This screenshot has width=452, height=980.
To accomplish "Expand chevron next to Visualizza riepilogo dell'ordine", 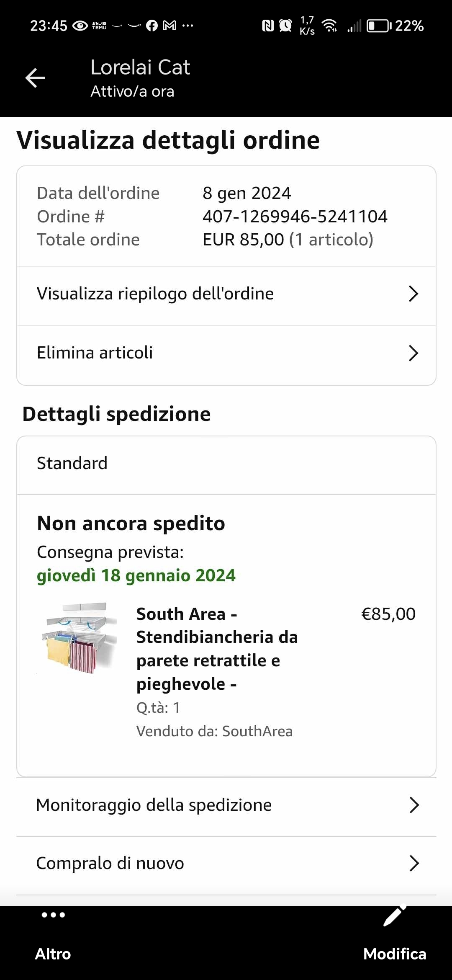I will coord(413,294).
